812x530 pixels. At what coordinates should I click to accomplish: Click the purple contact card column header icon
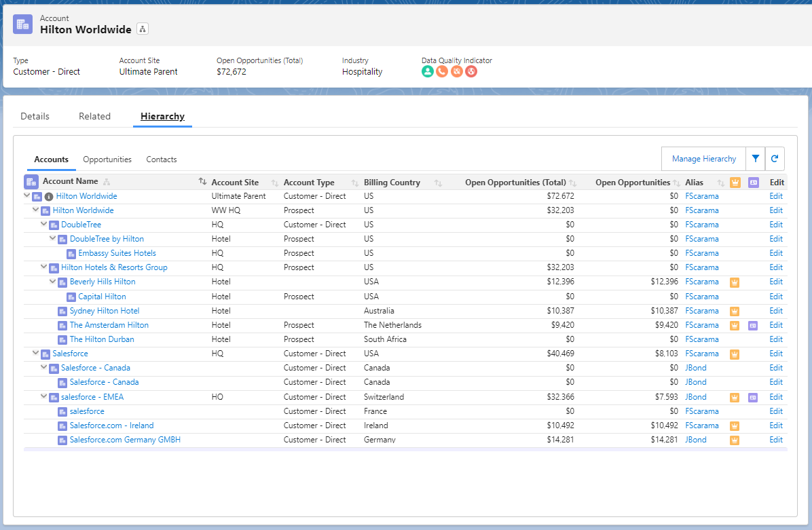pyautogui.click(x=753, y=182)
